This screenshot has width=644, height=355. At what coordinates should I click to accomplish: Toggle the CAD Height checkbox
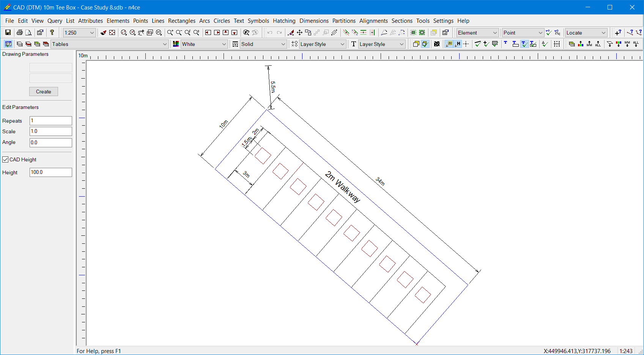pos(5,159)
